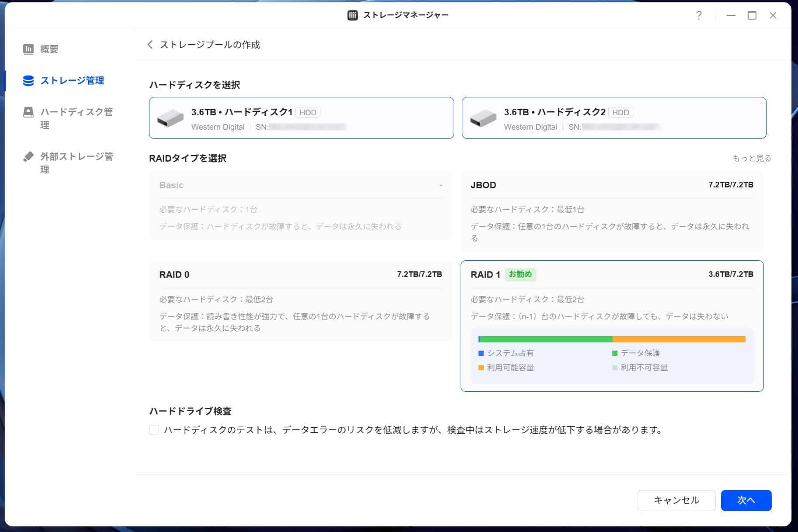Click the external storage management icon

point(28,157)
